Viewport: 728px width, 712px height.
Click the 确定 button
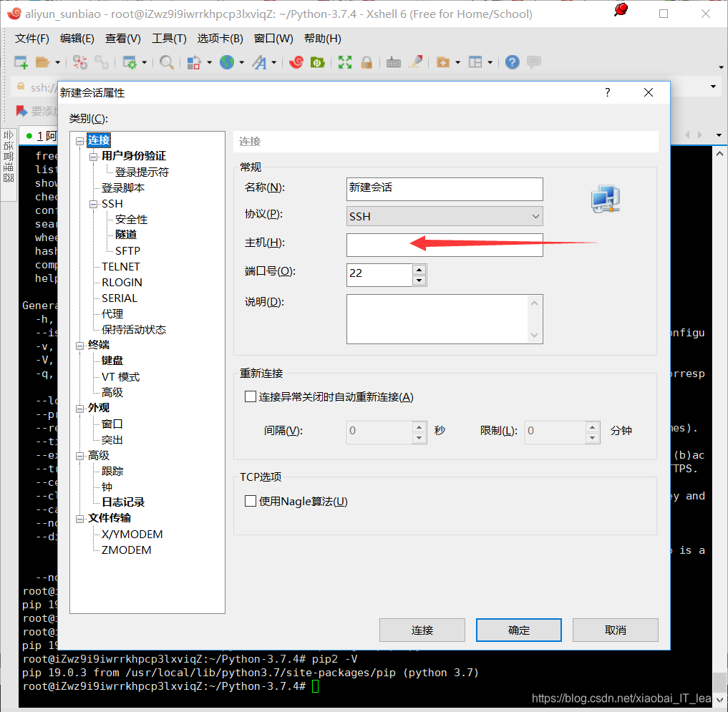coord(518,630)
